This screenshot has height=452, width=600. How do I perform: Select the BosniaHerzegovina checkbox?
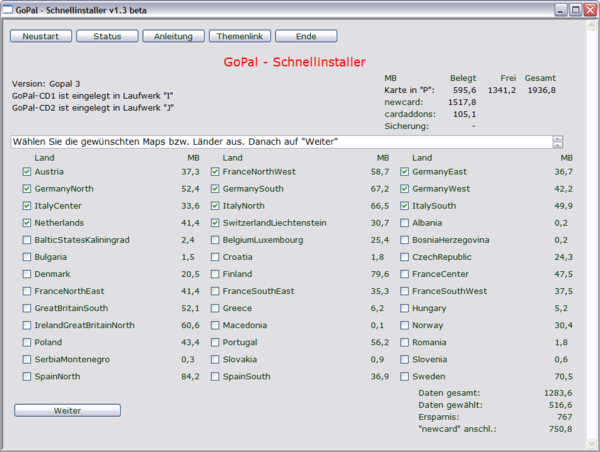[x=404, y=240]
